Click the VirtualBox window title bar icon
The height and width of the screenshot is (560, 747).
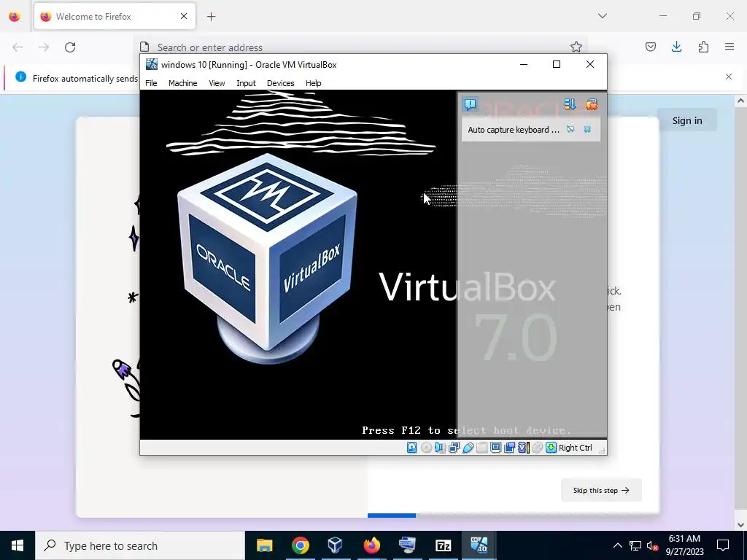[152, 64]
